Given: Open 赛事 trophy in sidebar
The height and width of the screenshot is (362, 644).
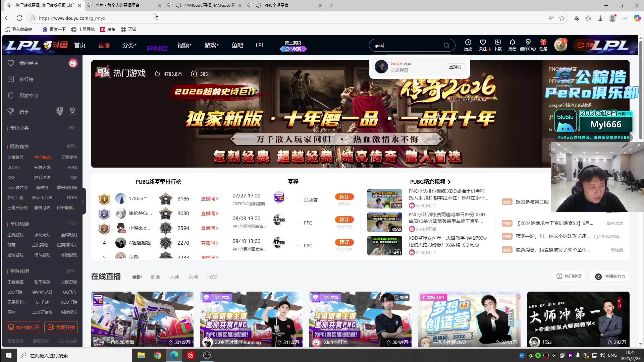Looking at the screenshot, I should click(x=24, y=112).
